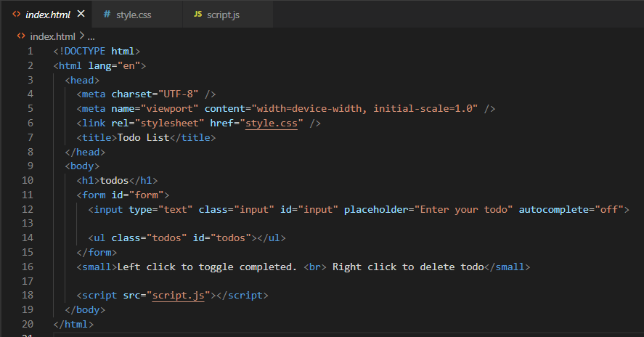
Task: Open the breadcrumb chevron after index.html
Action: click(x=82, y=36)
